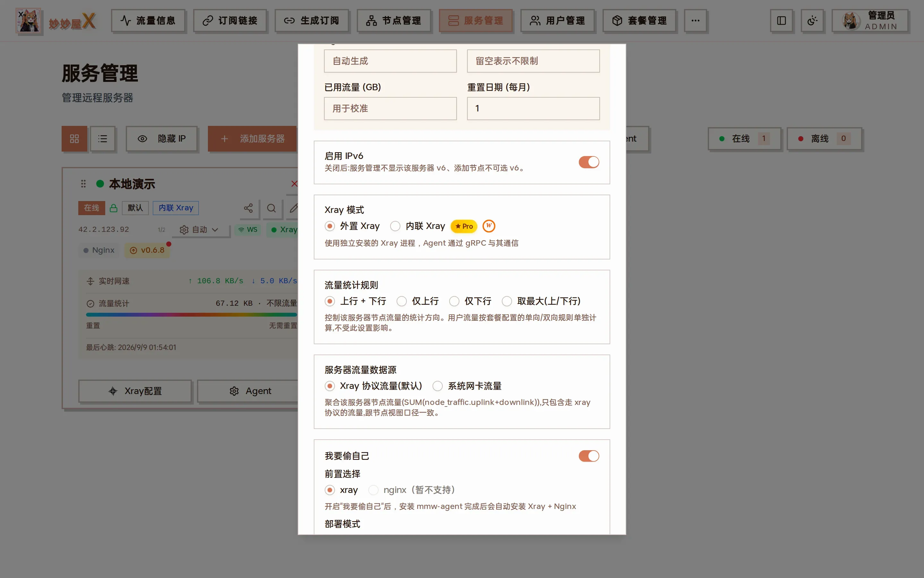Click the 流量统计 gauge icon

pos(90,304)
